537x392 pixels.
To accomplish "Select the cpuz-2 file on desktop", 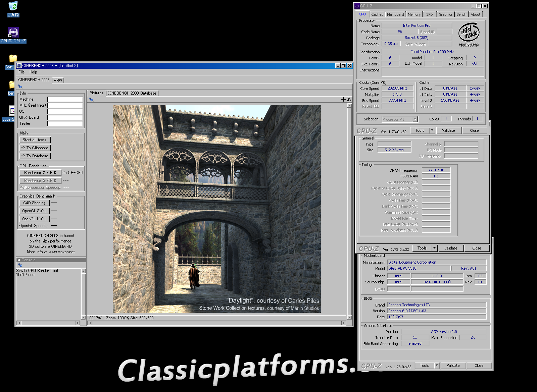I will (10, 113).
